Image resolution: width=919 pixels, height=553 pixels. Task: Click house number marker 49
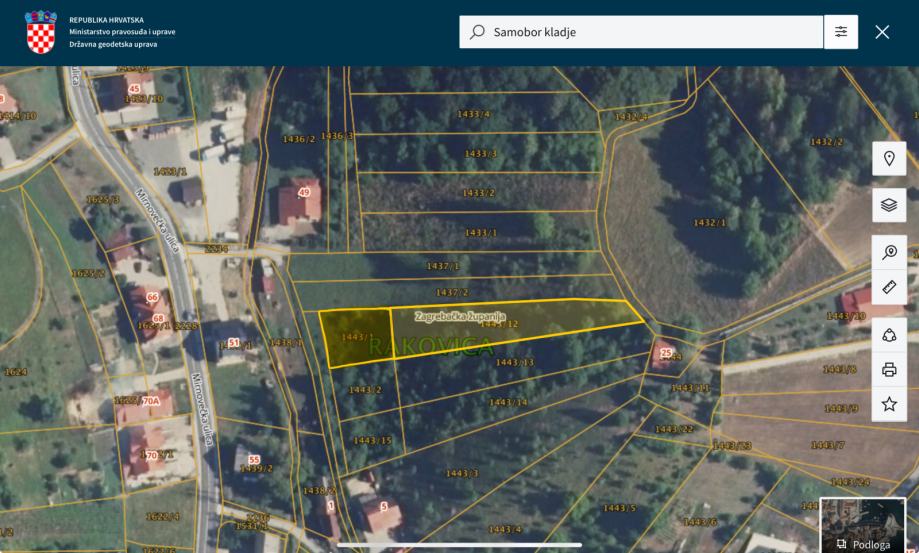click(x=304, y=192)
